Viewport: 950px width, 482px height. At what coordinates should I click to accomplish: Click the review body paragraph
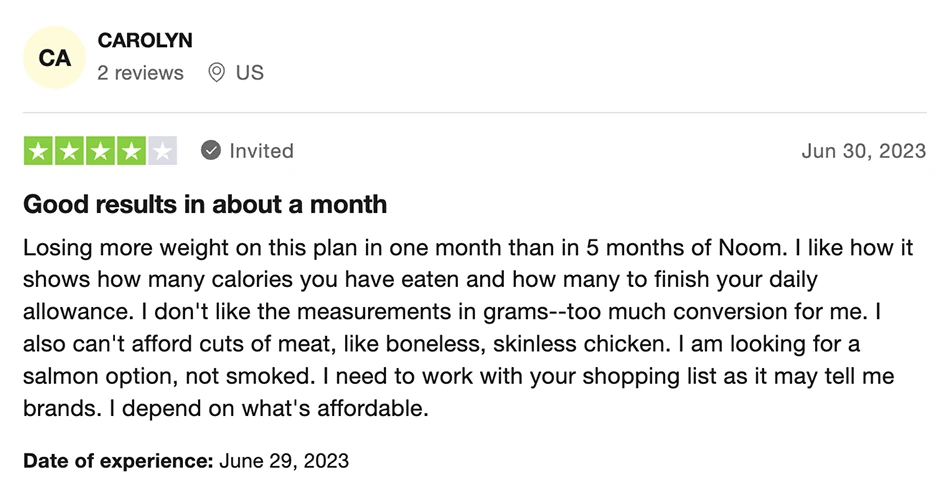point(468,328)
